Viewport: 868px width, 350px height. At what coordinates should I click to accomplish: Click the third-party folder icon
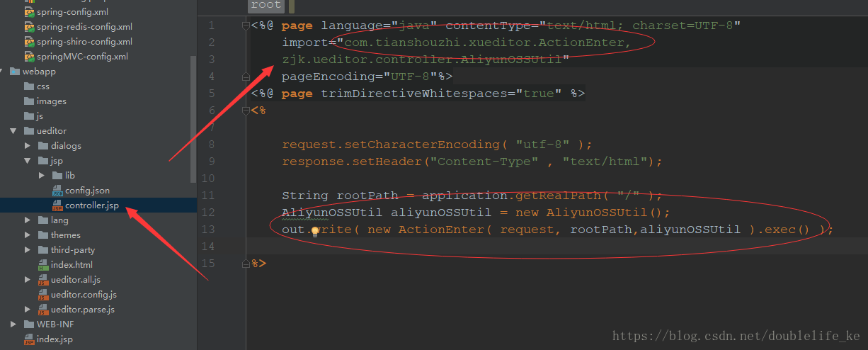(43, 250)
